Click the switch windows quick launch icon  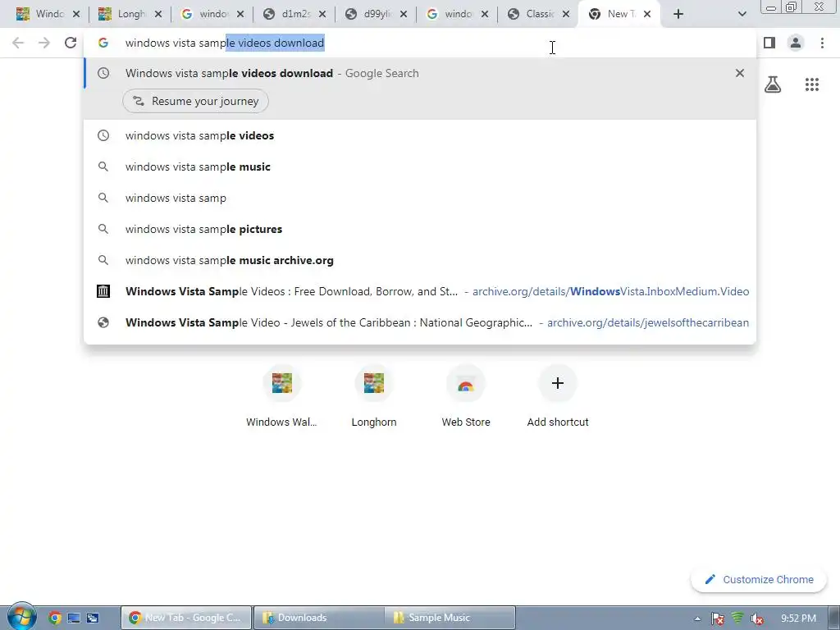pyautogui.click(x=93, y=618)
